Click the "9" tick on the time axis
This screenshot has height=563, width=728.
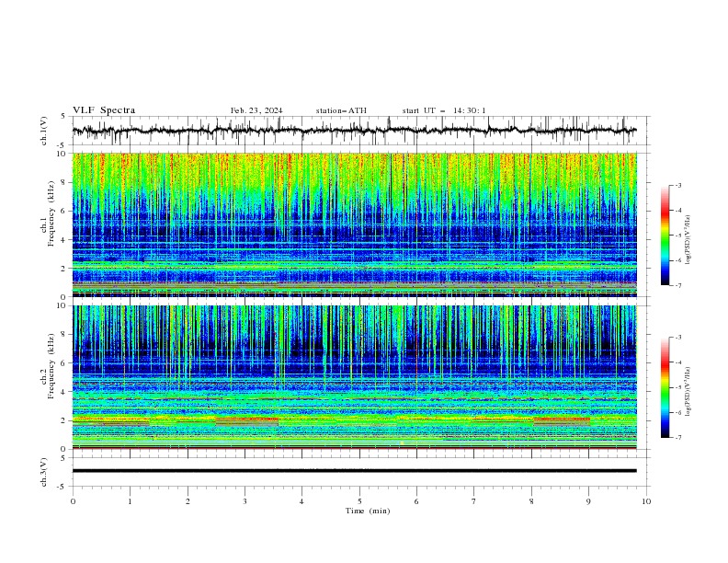point(588,501)
